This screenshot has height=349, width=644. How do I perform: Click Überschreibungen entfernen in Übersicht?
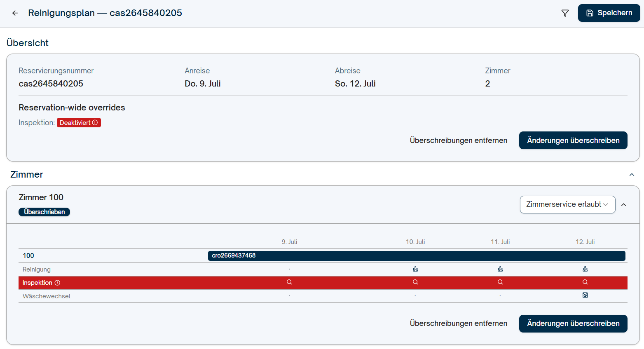pos(459,141)
